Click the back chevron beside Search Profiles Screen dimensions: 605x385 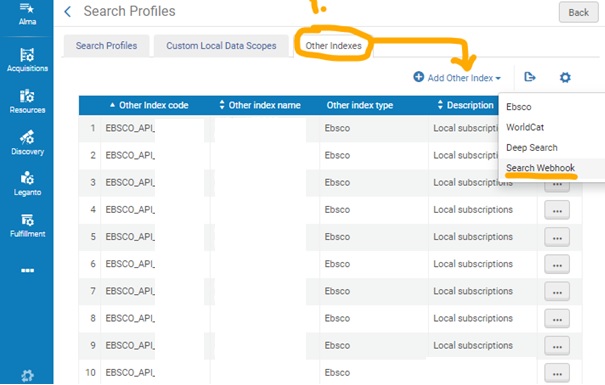pyautogui.click(x=68, y=12)
